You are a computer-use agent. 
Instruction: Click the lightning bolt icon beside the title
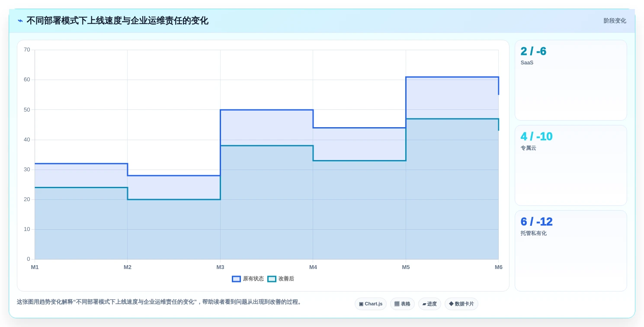(20, 21)
